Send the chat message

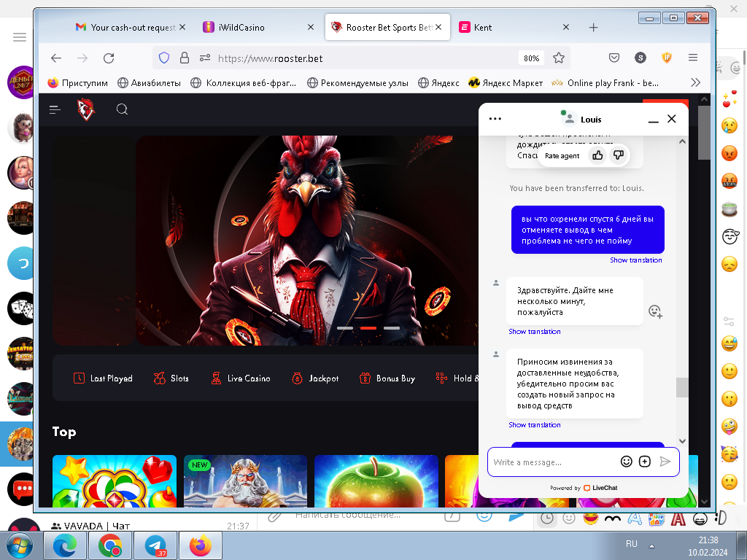(665, 462)
